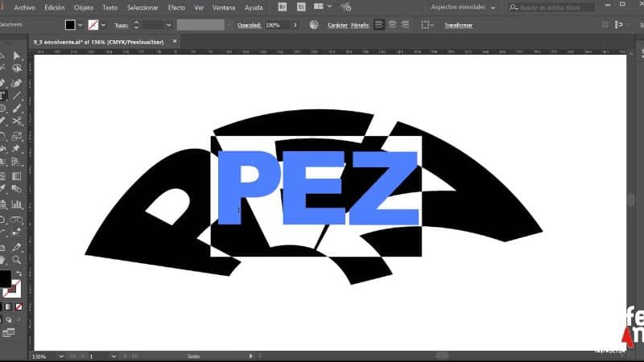Screen dimensions: 644x362
Task: Select the Curvature pen tool
Action: pos(16,83)
